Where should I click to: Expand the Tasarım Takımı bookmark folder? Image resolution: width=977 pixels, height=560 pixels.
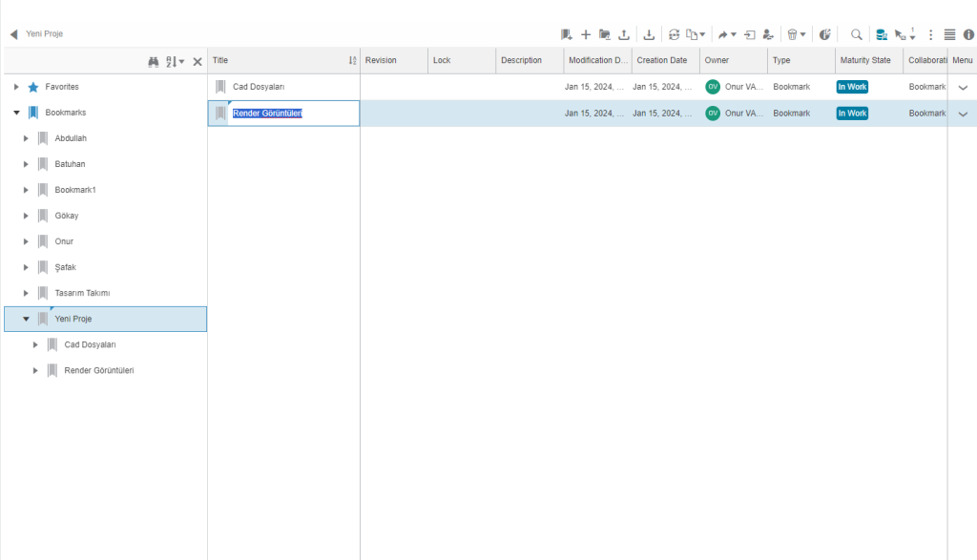click(26, 293)
